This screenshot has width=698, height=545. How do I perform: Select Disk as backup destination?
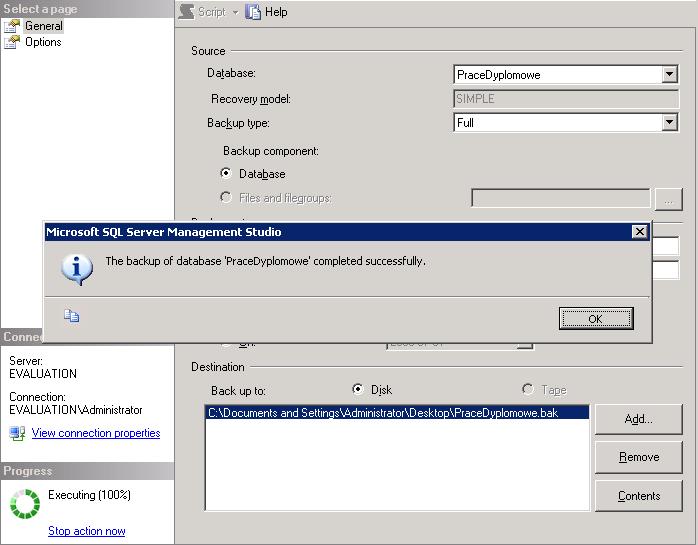tap(357, 390)
